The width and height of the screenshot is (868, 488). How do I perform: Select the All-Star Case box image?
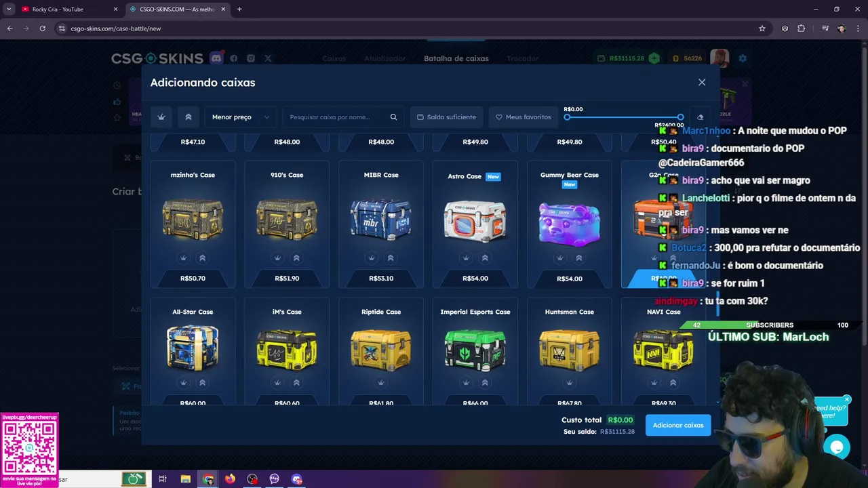193,347
